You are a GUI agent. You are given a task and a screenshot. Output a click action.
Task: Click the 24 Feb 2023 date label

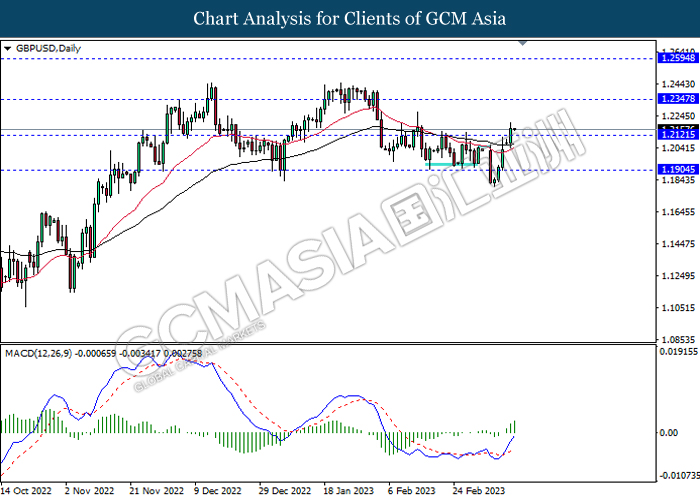(x=479, y=490)
